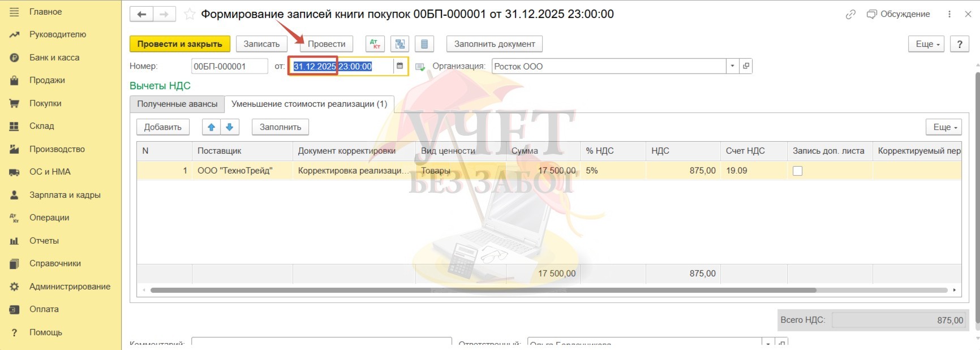Click Заполнить документ button
Viewport: 980px width, 350px height.
point(495,44)
